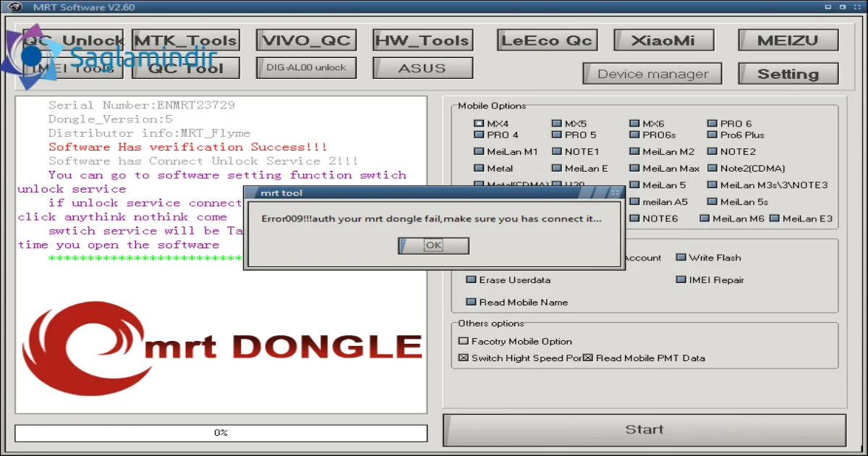Open the MTK_Tools tab
This screenshot has width=868, height=456.
pos(186,41)
